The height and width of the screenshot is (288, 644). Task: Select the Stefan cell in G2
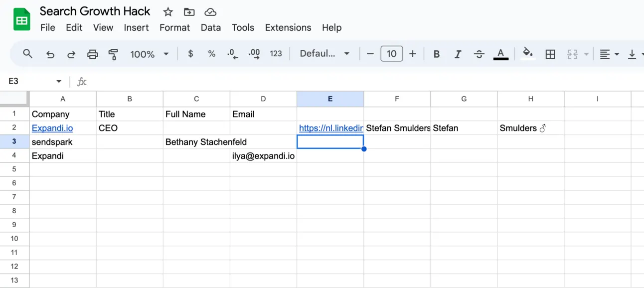[464, 128]
